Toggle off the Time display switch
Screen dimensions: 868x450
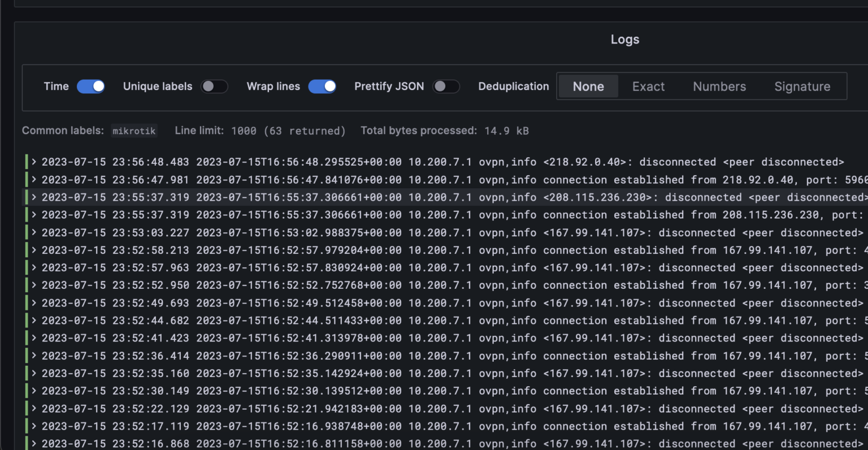(90, 86)
